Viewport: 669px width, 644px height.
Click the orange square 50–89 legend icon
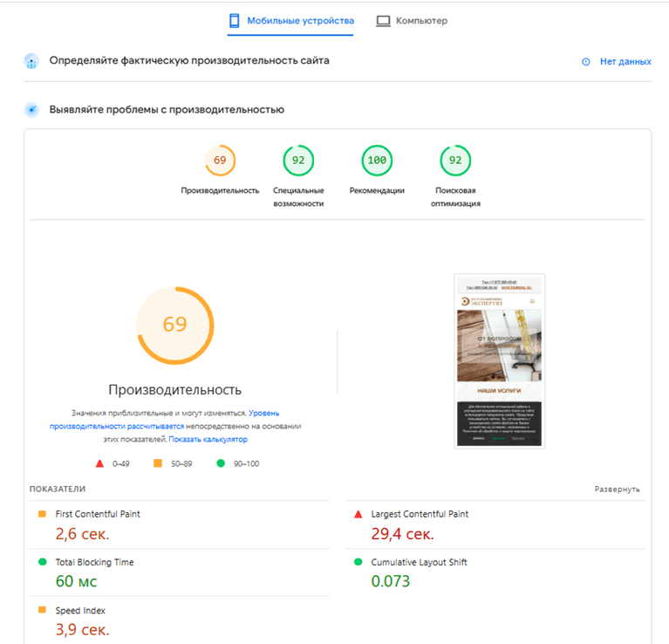tap(158, 463)
